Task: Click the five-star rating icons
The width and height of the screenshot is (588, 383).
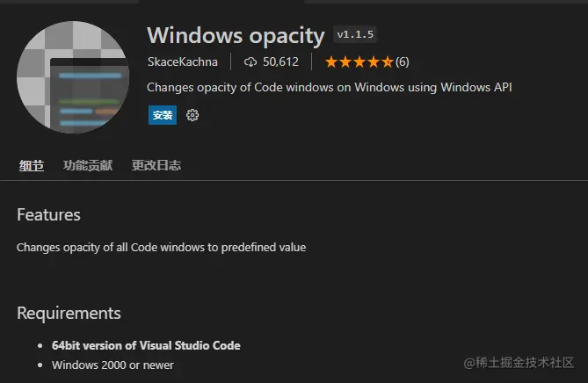Action: [x=359, y=62]
